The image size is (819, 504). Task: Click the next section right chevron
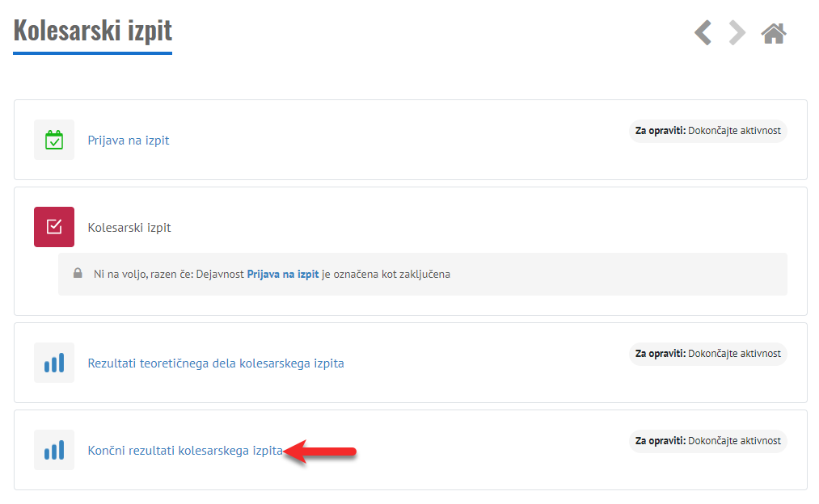pos(737,33)
